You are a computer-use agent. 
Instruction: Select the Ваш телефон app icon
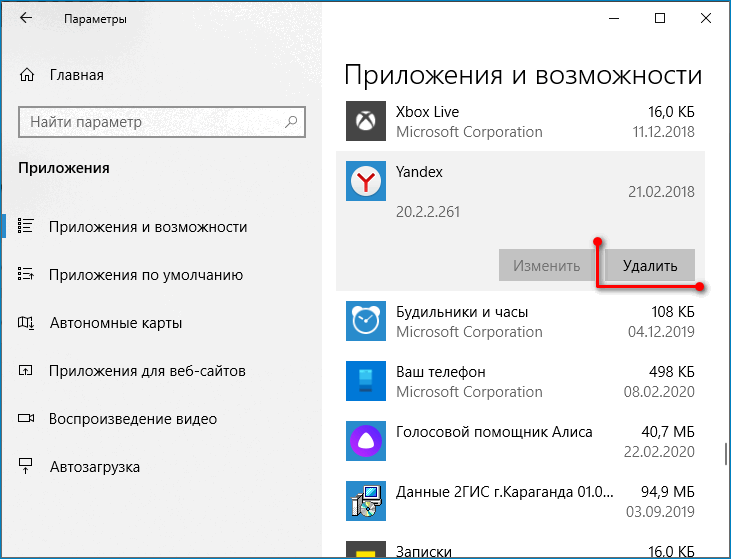(365, 381)
